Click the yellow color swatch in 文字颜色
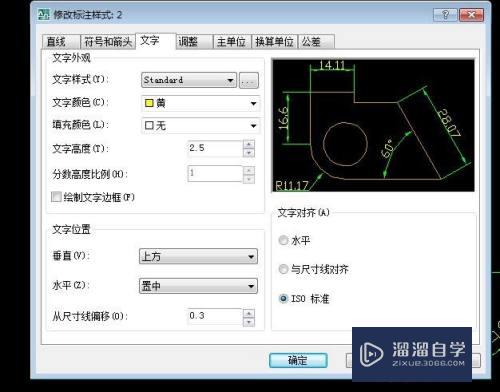 pyautogui.click(x=149, y=103)
